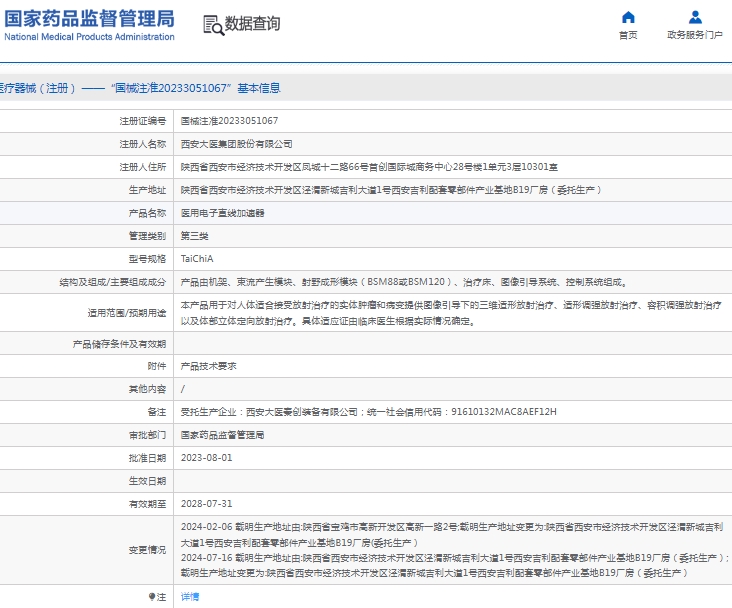
Task: Click the 2024-02-06 change record entry
Action: (452, 535)
